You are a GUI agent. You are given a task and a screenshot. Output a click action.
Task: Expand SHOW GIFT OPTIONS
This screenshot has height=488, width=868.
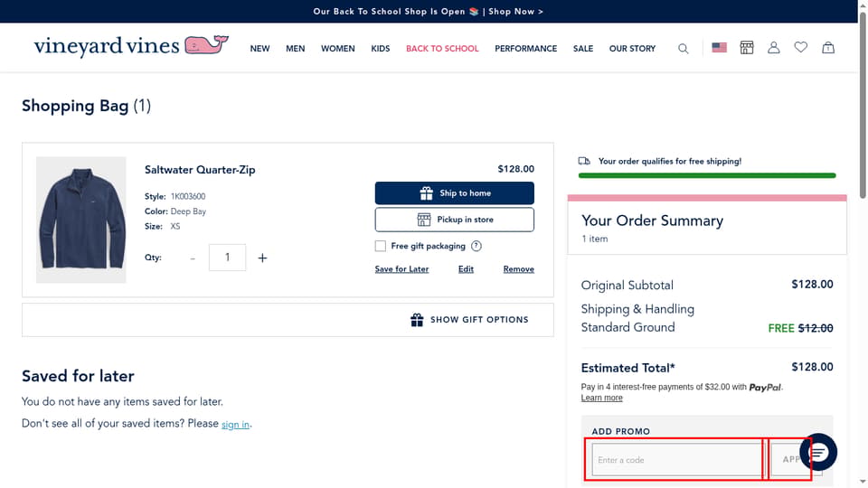click(469, 320)
